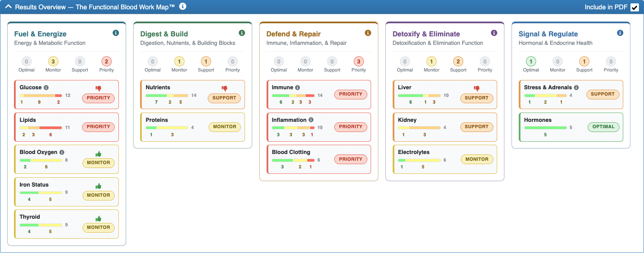Click Monitor count 3 in Fuel & Energize
Viewport: 644px width, 253px height.
[x=53, y=61]
